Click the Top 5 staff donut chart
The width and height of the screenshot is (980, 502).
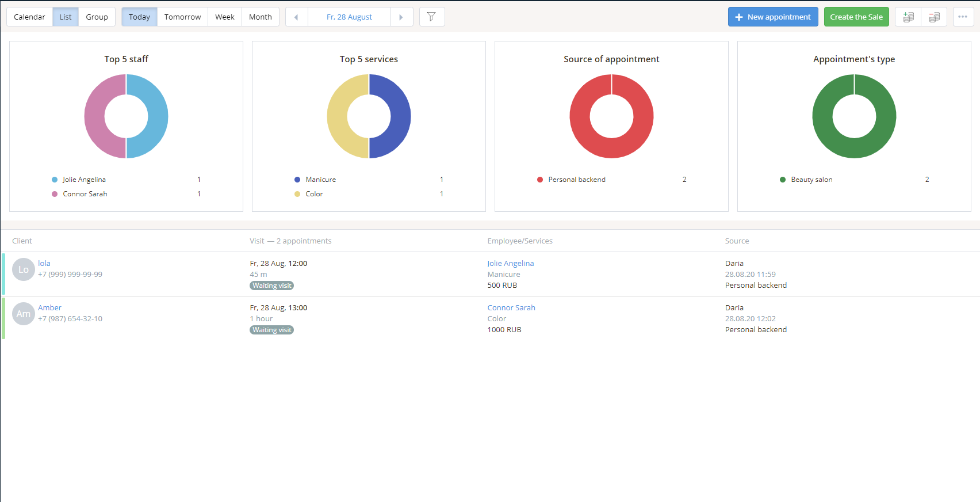127,116
